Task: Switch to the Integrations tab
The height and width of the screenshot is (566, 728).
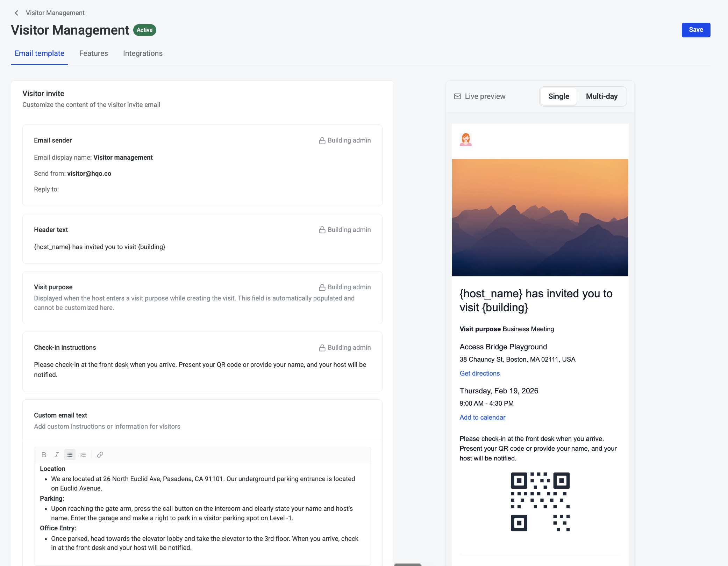Action: click(x=143, y=53)
